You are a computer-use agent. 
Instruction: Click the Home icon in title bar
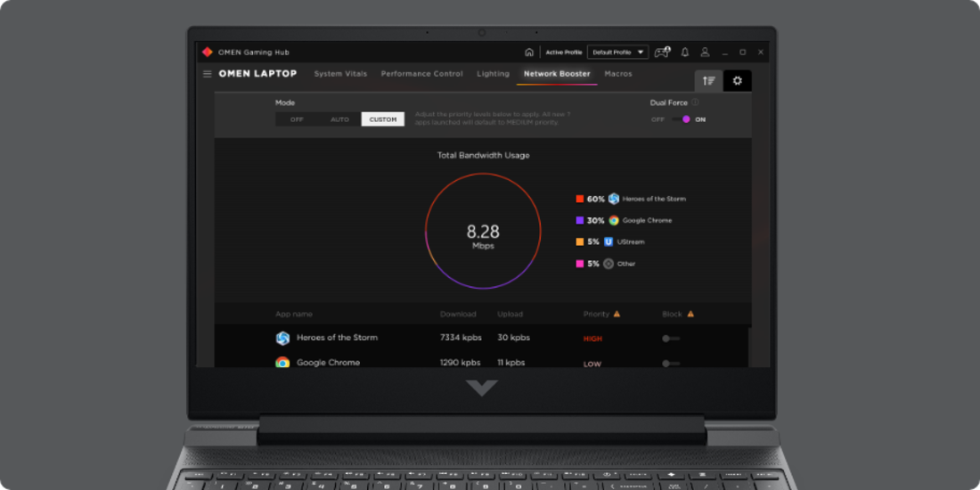[x=529, y=53]
